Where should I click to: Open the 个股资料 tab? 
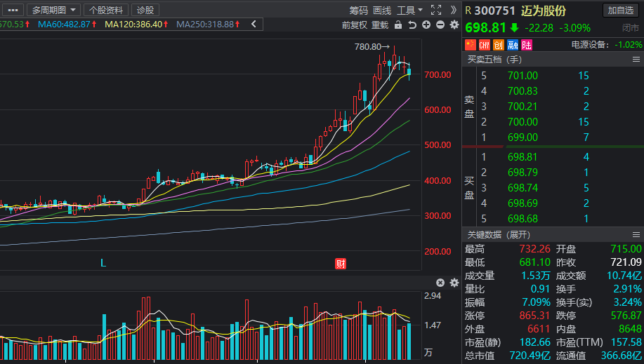(106, 10)
